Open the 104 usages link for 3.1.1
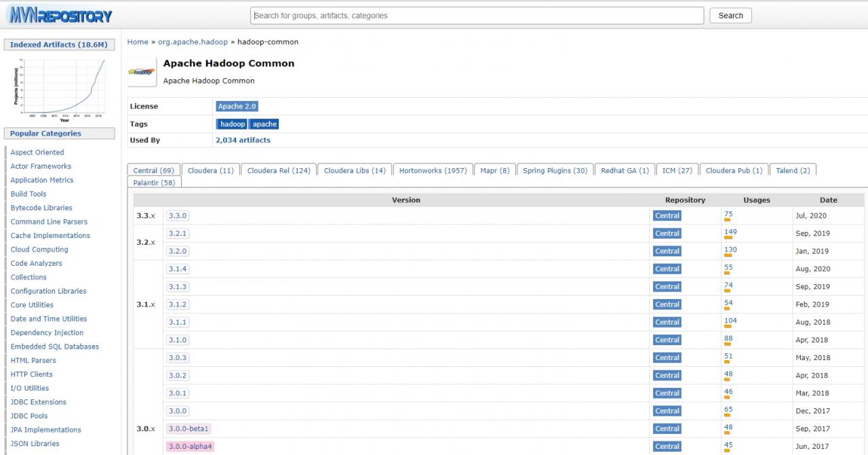Image resolution: width=868 pixels, height=455 pixels. tap(730, 321)
